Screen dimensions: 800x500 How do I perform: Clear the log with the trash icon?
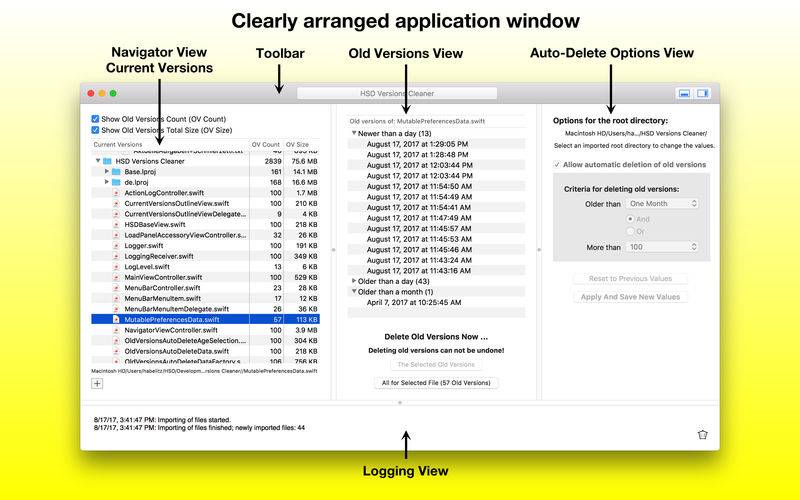[703, 435]
